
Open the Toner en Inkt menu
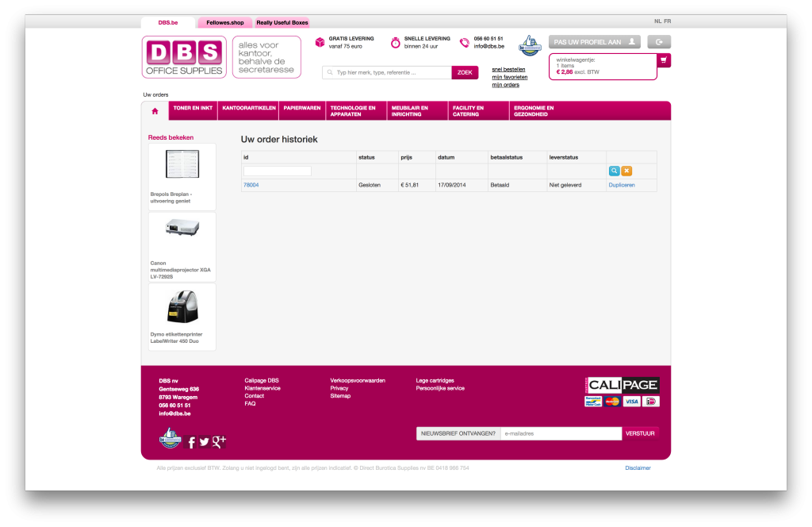point(193,108)
